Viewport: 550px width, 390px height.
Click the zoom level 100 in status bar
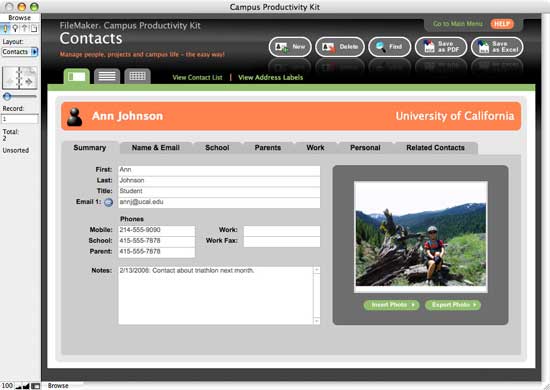[x=7, y=385]
